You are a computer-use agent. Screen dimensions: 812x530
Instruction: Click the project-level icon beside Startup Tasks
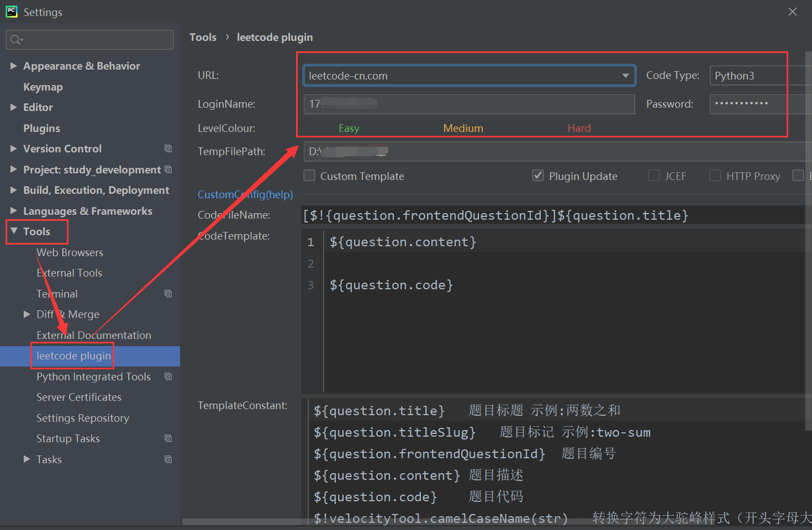point(168,438)
